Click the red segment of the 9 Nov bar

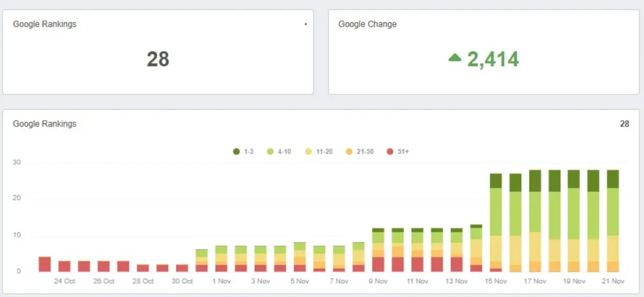378,264
